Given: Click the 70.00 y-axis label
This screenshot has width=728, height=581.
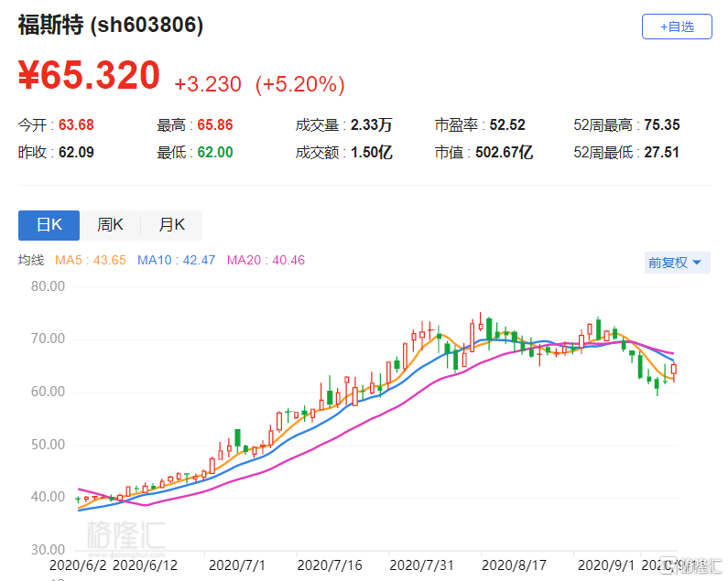Looking at the screenshot, I should pos(48,339).
